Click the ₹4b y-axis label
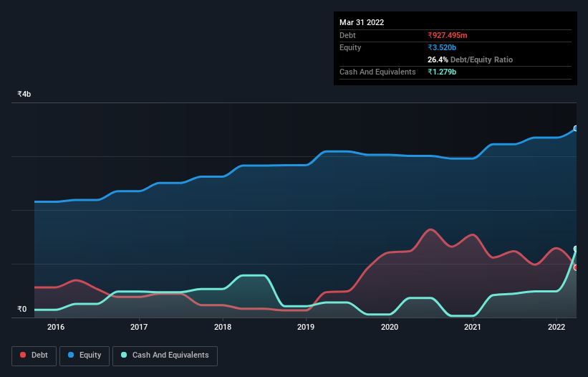This screenshot has width=588, height=377. tap(24, 94)
